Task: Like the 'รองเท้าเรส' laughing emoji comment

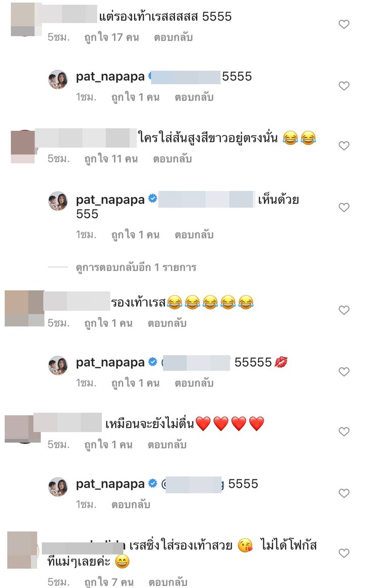Action: [344, 310]
